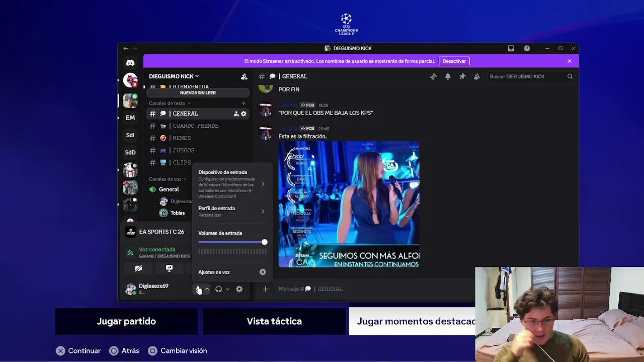The image size is (644, 362).
Task: Open the Discord help icon
Action: [x=527, y=48]
